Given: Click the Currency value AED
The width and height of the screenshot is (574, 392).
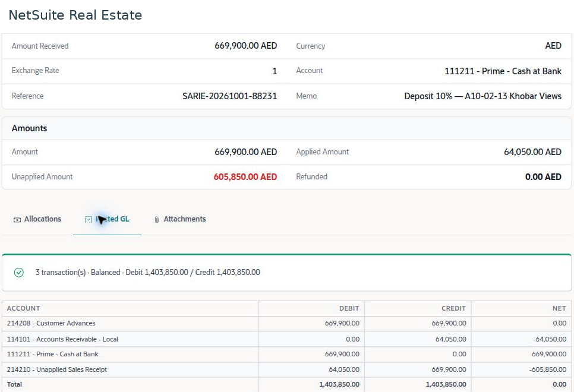Looking at the screenshot, I should tap(553, 46).
